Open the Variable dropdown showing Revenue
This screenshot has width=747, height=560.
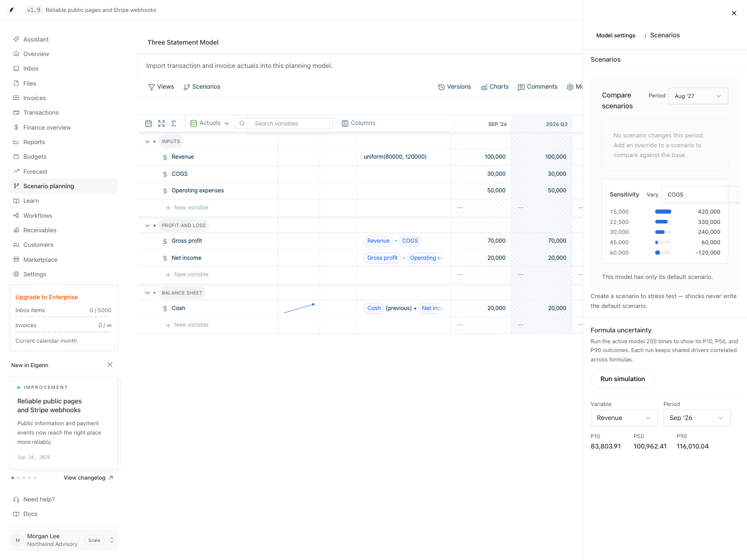(x=624, y=418)
